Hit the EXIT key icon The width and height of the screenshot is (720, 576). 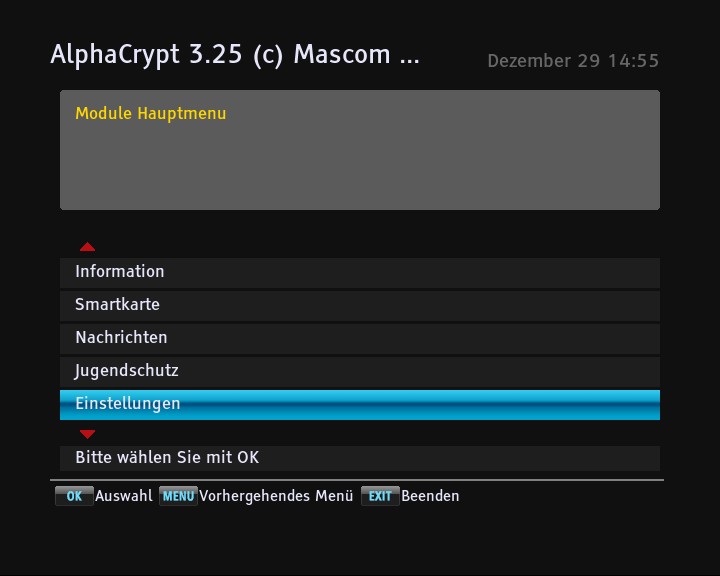click(380, 496)
